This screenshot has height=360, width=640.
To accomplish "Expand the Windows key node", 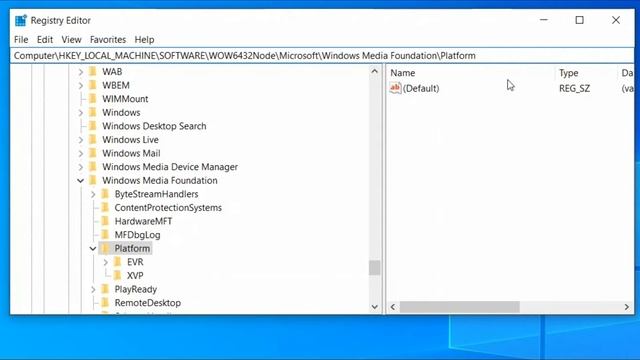I will 80,113.
